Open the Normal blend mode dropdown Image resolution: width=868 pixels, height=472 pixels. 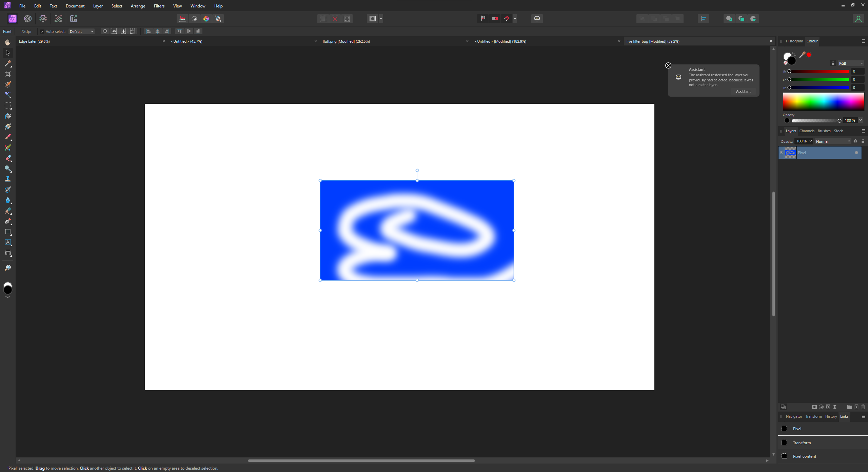[833, 141]
